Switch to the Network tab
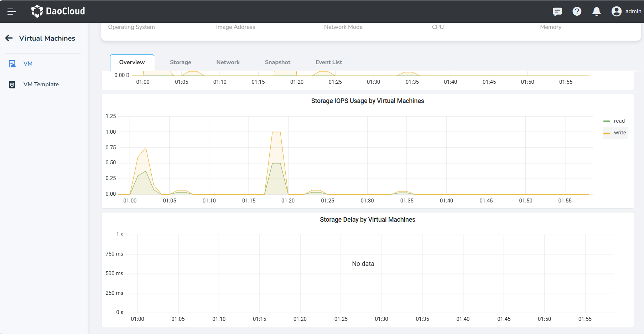The width and height of the screenshot is (644, 334). pyautogui.click(x=228, y=62)
